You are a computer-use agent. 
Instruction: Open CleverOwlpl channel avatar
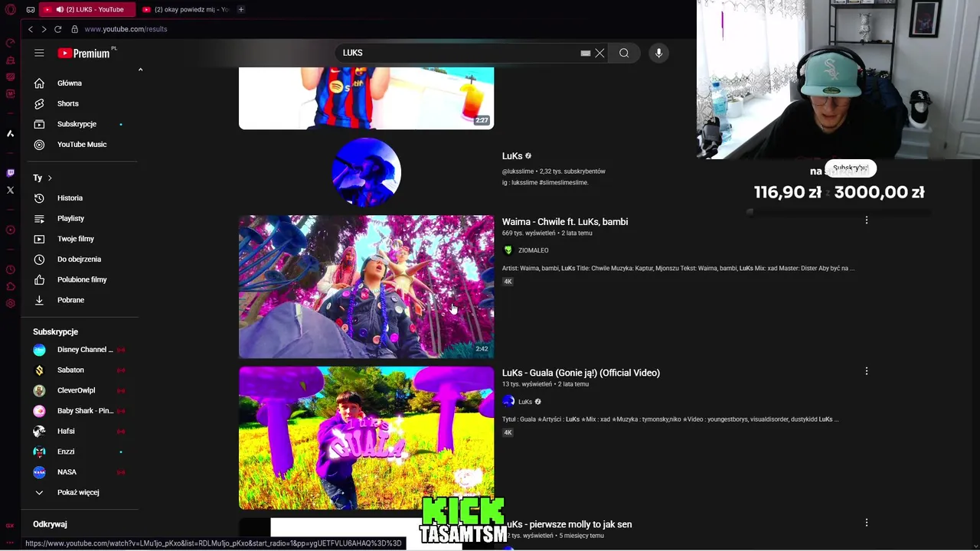pos(39,390)
